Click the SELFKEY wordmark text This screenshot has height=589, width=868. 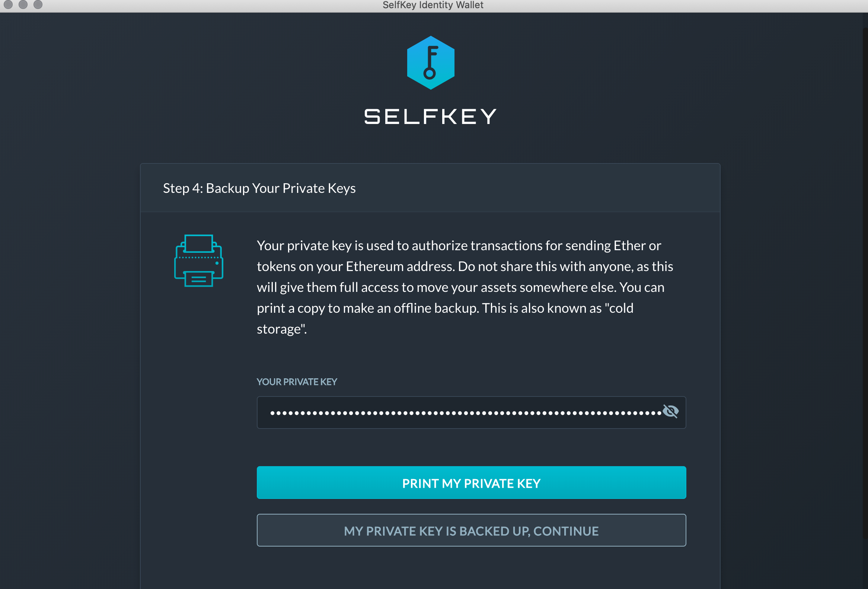click(x=431, y=117)
